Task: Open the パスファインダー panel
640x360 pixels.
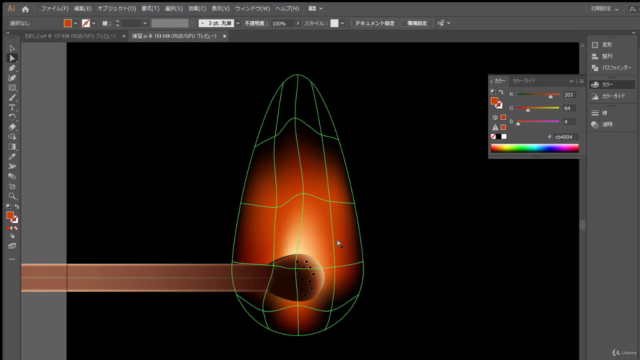Action: click(611, 68)
